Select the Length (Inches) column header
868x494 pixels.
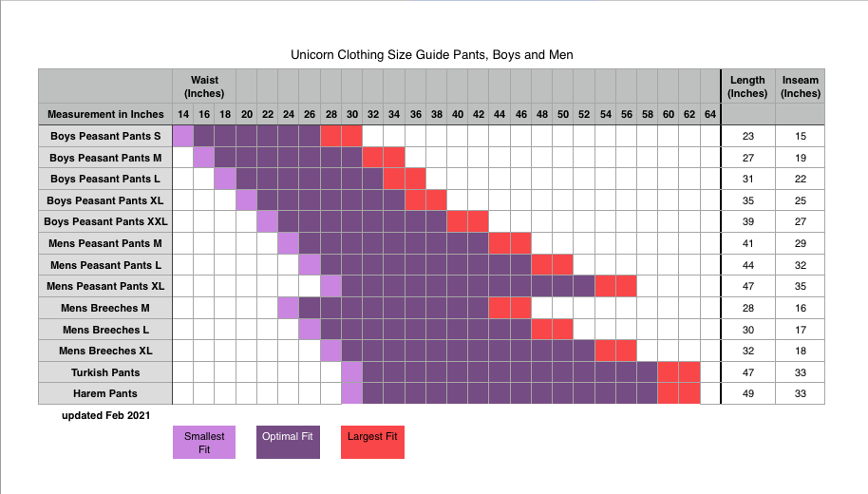point(747,86)
